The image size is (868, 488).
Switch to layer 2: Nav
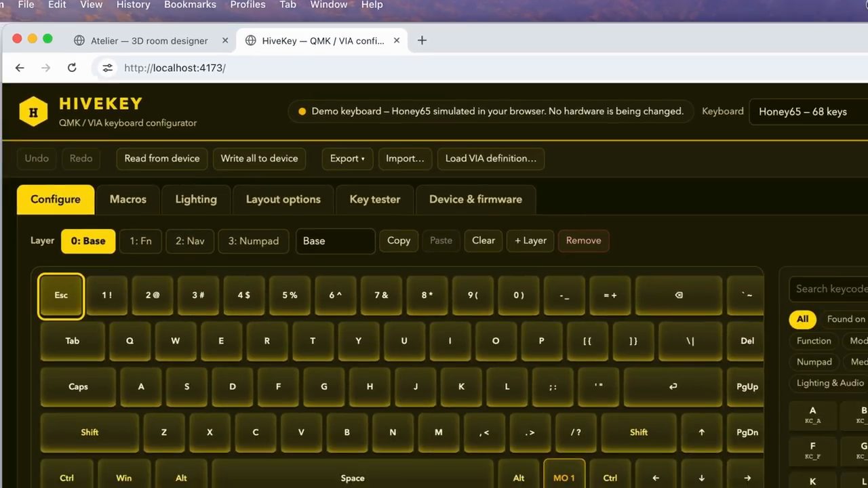click(190, 241)
